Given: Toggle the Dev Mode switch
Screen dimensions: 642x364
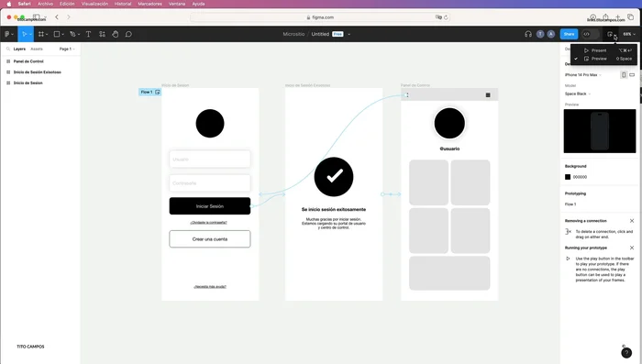Looking at the screenshot, I should pos(591,34).
